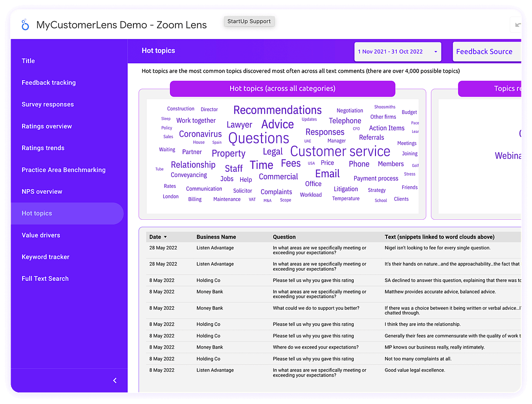Click the Looker Studio logo icon
Screen dimensions: 532x404
(x=25, y=25)
